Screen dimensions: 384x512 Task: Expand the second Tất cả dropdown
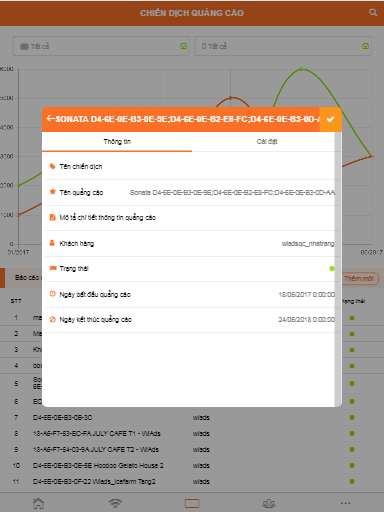tap(283, 46)
